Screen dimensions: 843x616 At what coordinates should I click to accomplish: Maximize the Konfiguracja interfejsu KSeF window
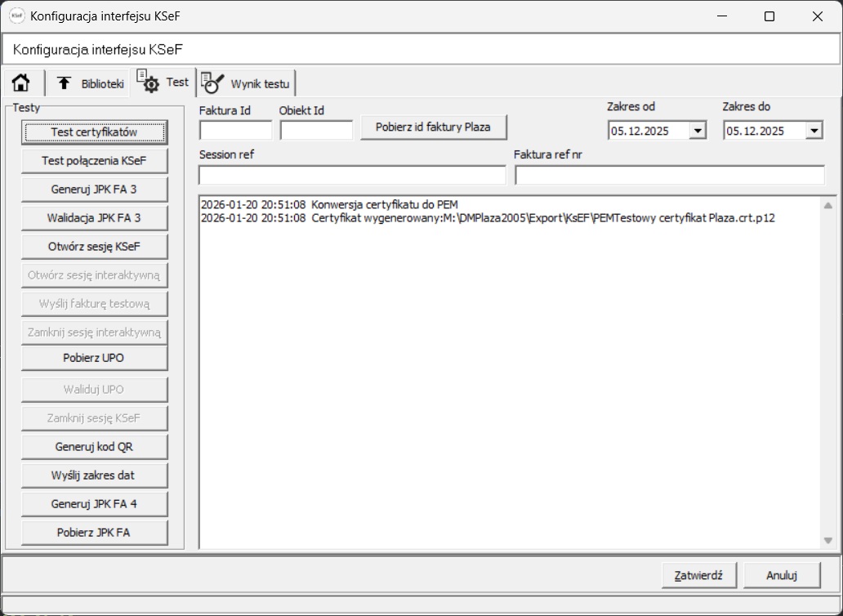[x=769, y=16]
